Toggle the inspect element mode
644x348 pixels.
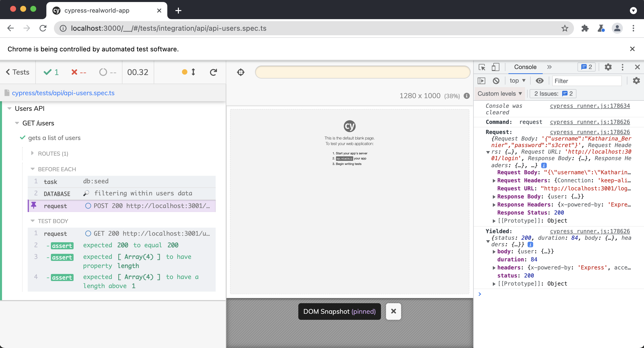click(x=482, y=67)
